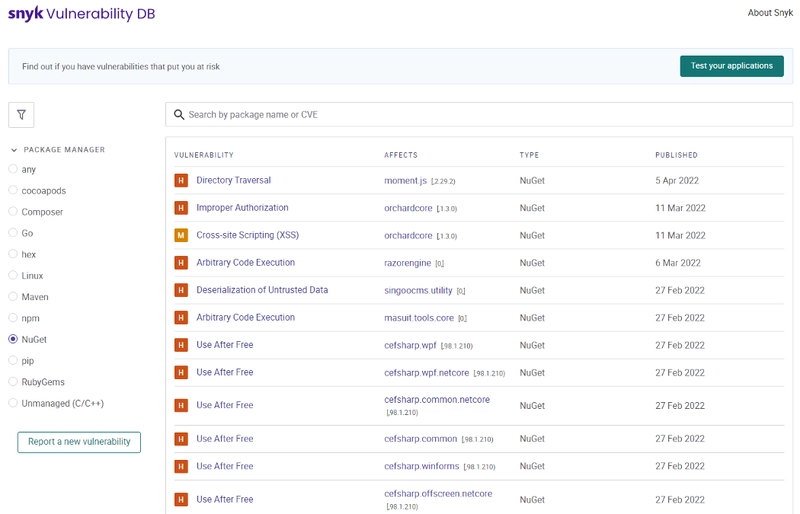The height and width of the screenshot is (514, 800).
Task: Open the cefsharp.common.netcore package link
Action: click(437, 400)
